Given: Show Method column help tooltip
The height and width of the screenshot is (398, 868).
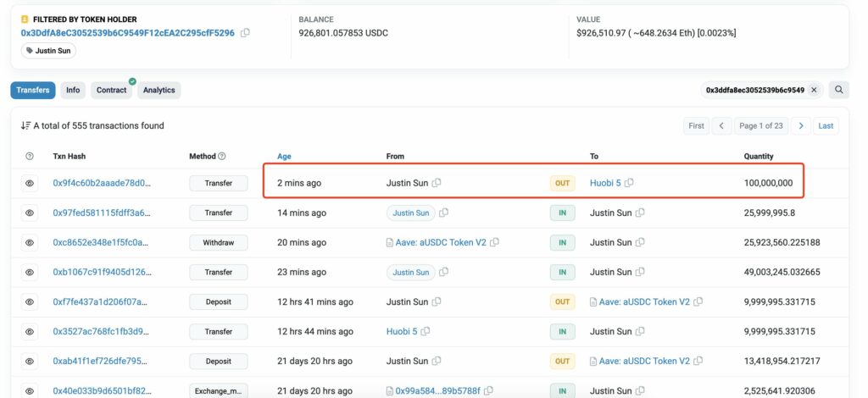Looking at the screenshot, I should 222,157.
